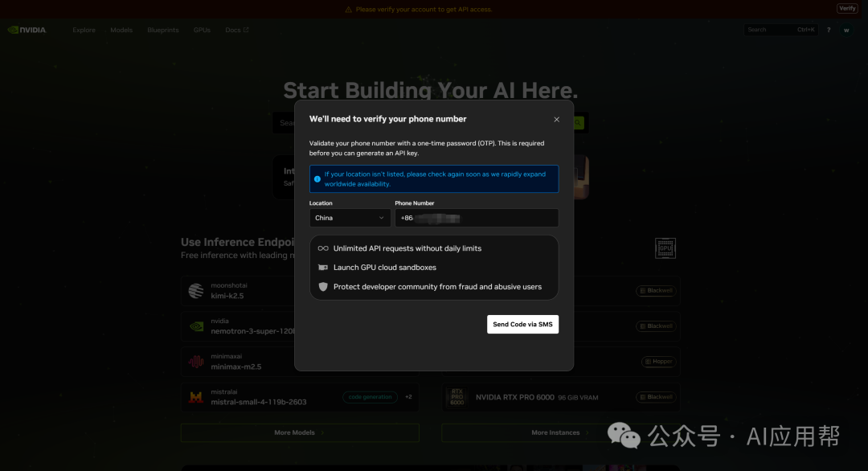Open the Explore menu item
The width and height of the screenshot is (868, 471).
[84, 30]
